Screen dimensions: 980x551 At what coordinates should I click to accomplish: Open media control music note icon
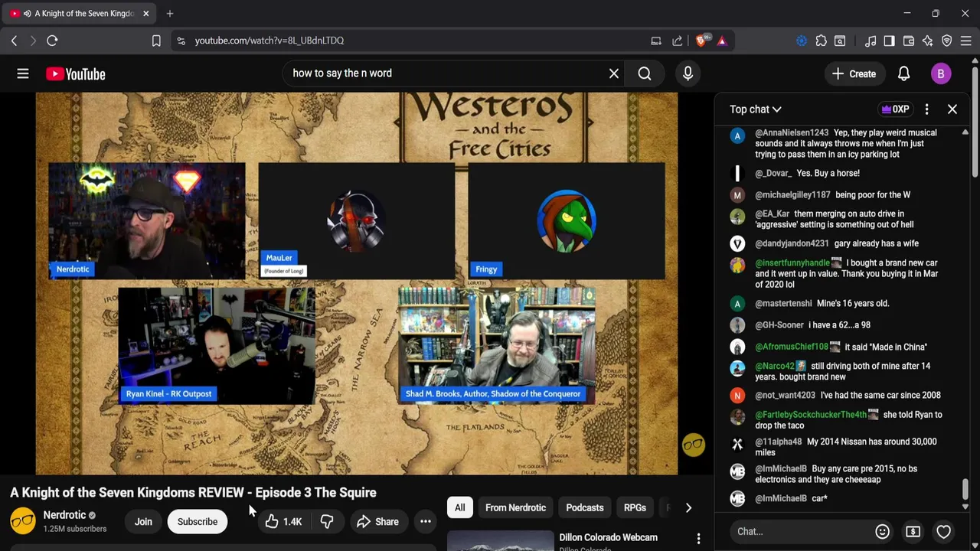871,41
